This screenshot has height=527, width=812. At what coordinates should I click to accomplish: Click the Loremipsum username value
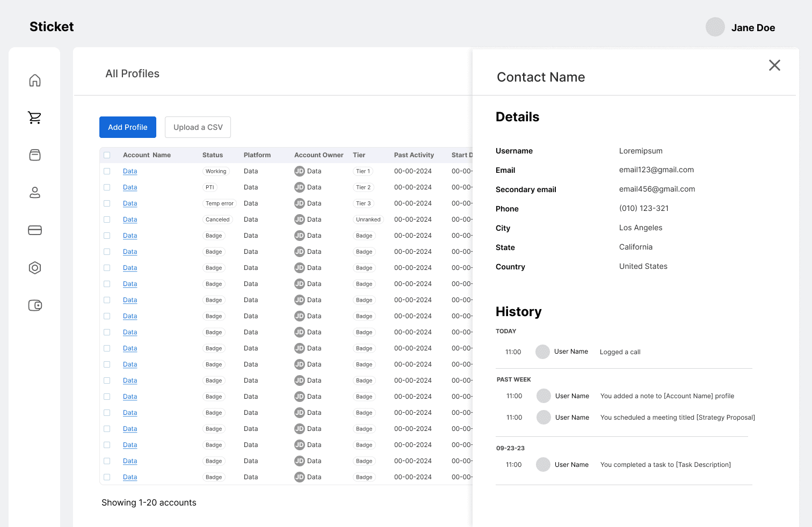coord(641,151)
